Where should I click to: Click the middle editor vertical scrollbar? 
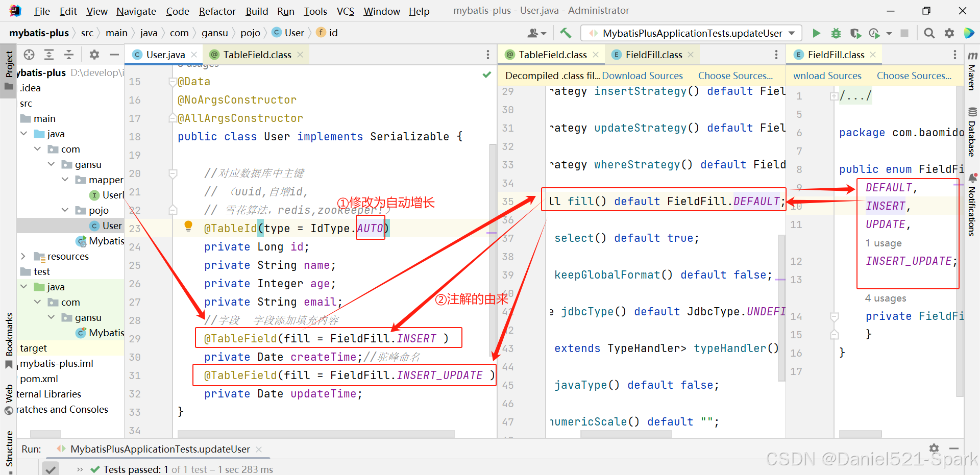coord(781,308)
